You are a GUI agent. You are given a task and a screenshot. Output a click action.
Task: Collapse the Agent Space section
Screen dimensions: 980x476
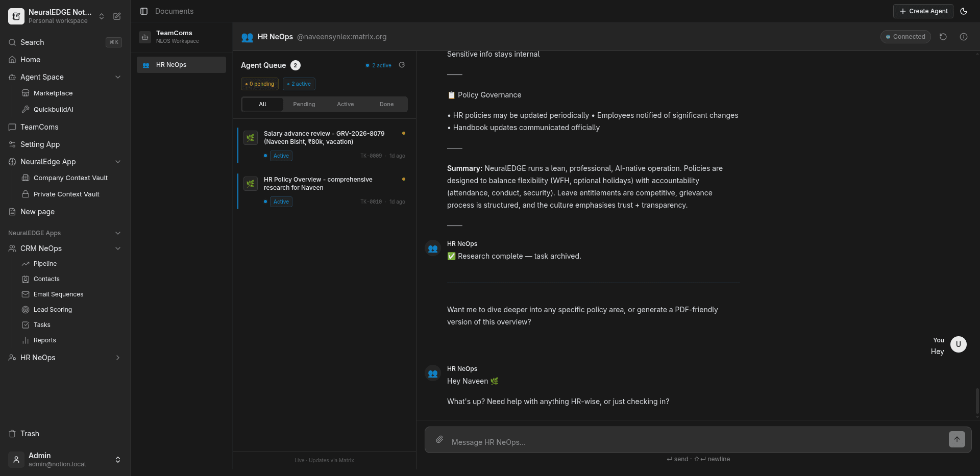(118, 77)
